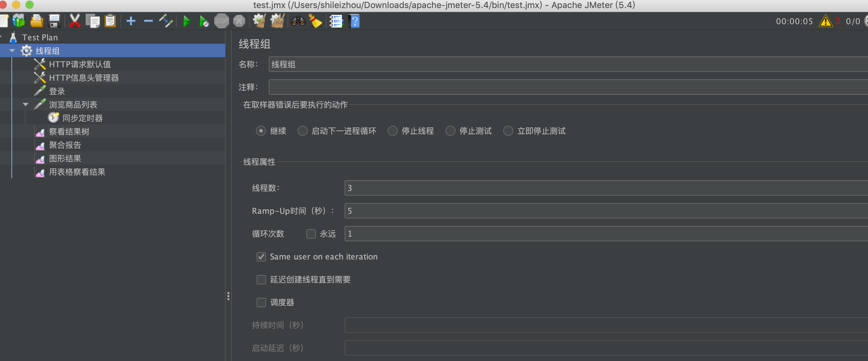Collapse the 线程组 tree arrow
The image size is (868, 361).
pos(12,50)
